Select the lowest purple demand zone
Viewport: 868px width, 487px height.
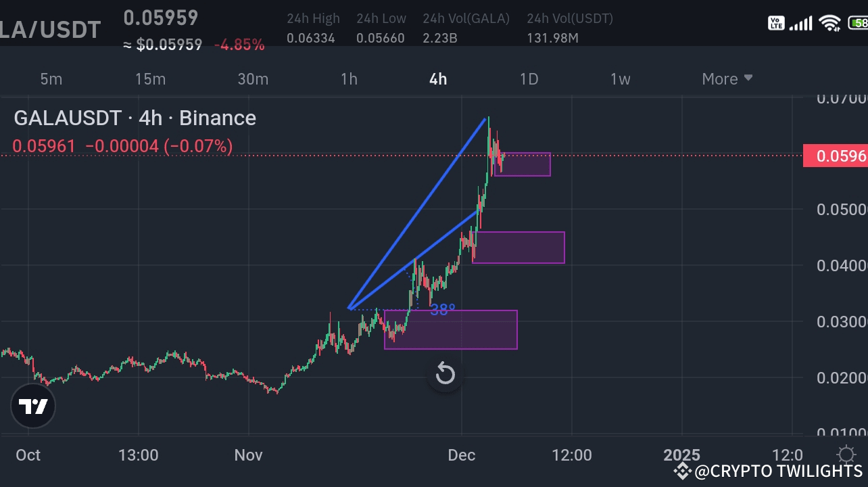coord(451,330)
